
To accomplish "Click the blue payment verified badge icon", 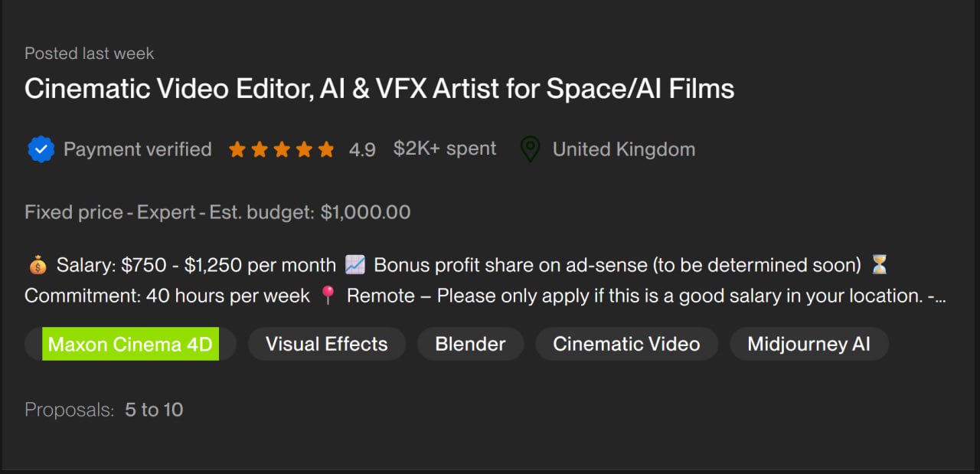I will point(41,149).
